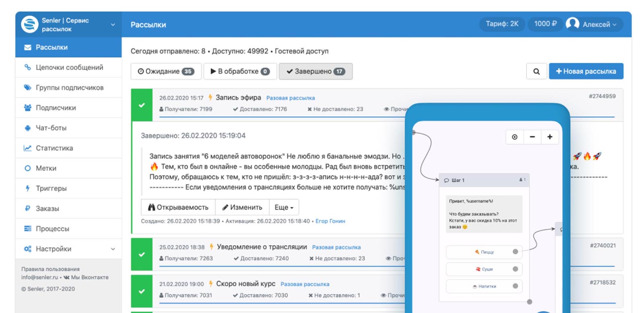
Task: Click mailing ID #2740021
Action: [603, 246]
